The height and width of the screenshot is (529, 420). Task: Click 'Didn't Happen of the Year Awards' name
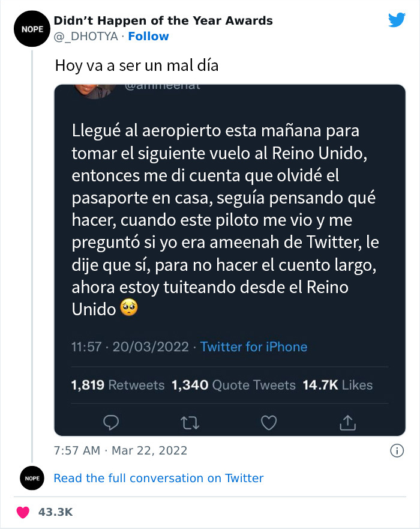click(163, 20)
